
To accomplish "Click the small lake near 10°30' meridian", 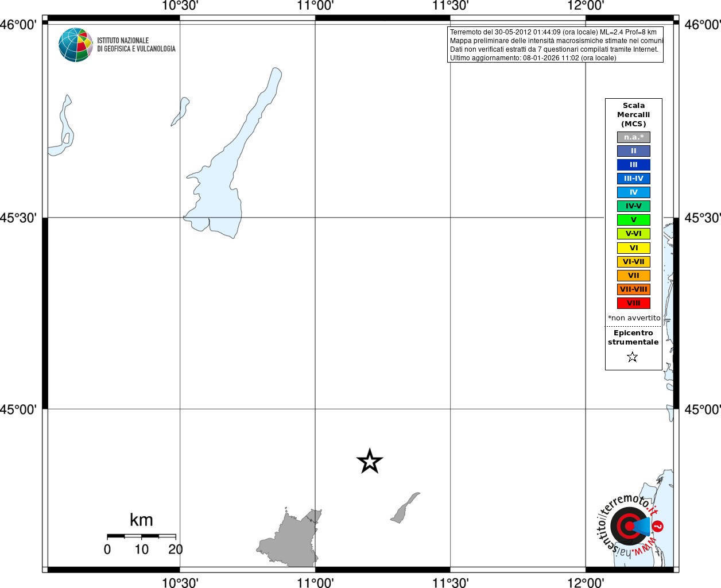I will click(x=181, y=111).
